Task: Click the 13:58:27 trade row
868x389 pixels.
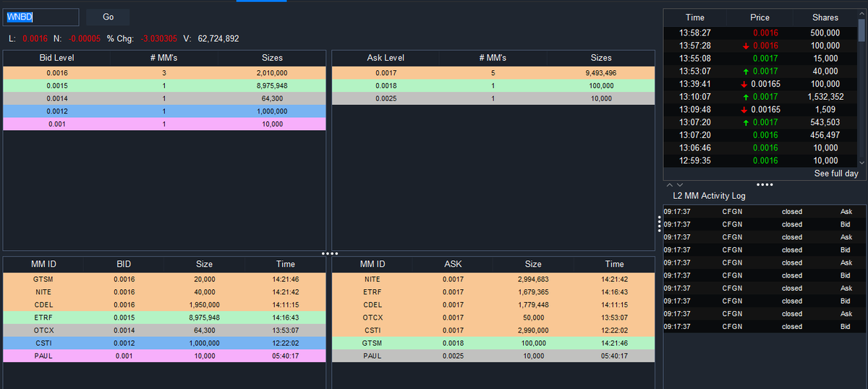Action: (x=760, y=33)
